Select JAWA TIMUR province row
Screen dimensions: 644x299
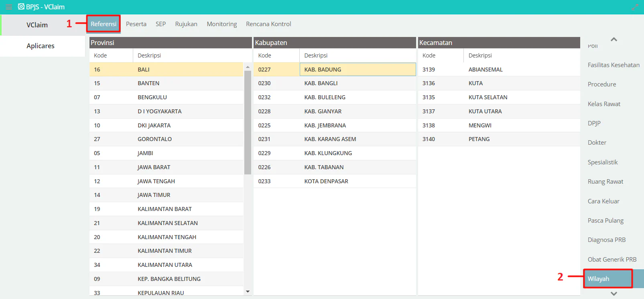pyautogui.click(x=167, y=195)
